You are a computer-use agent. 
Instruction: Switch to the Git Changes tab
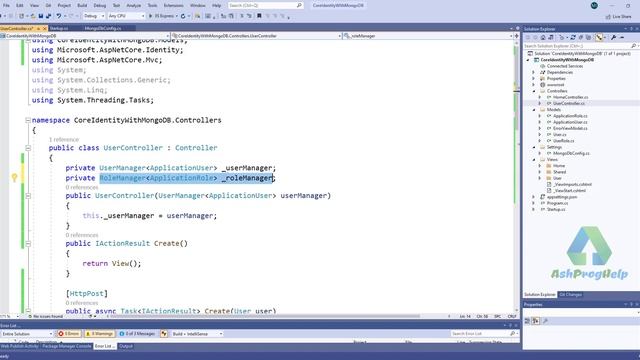pyautogui.click(x=571, y=295)
